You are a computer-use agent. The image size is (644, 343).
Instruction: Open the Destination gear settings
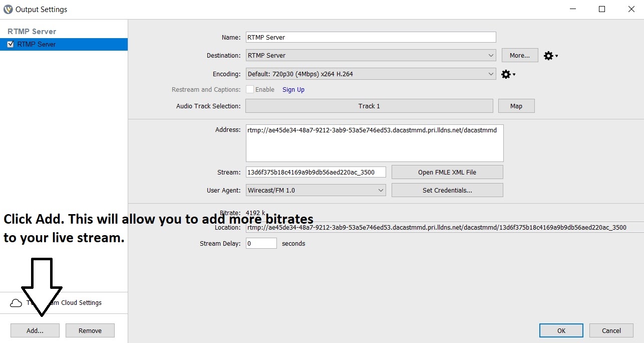(x=547, y=55)
